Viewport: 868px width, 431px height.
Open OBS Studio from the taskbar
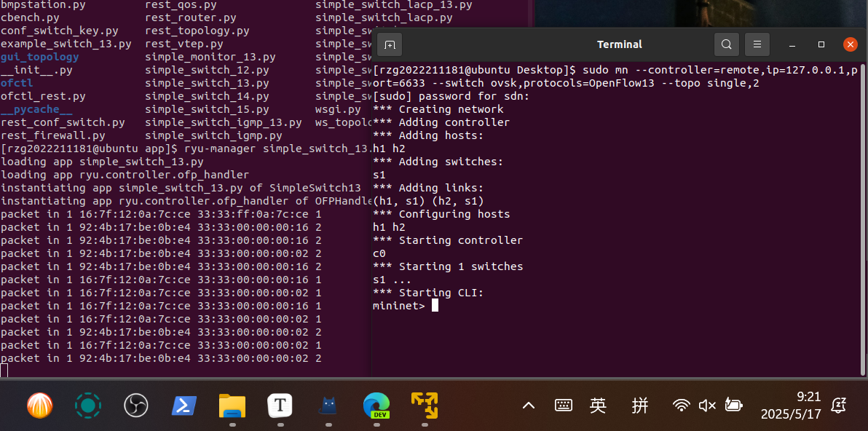[x=136, y=405]
